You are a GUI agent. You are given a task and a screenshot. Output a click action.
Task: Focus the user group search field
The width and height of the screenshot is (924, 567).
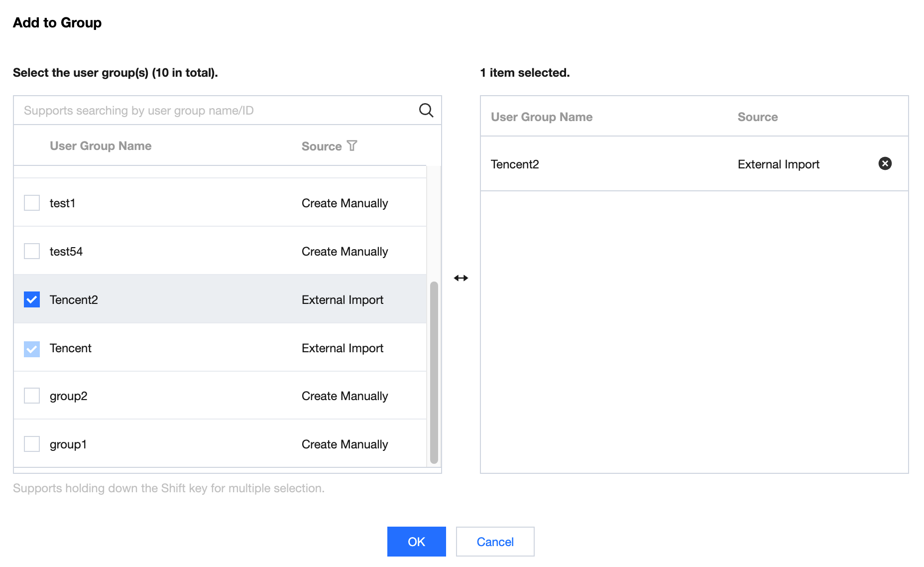pyautogui.click(x=214, y=110)
